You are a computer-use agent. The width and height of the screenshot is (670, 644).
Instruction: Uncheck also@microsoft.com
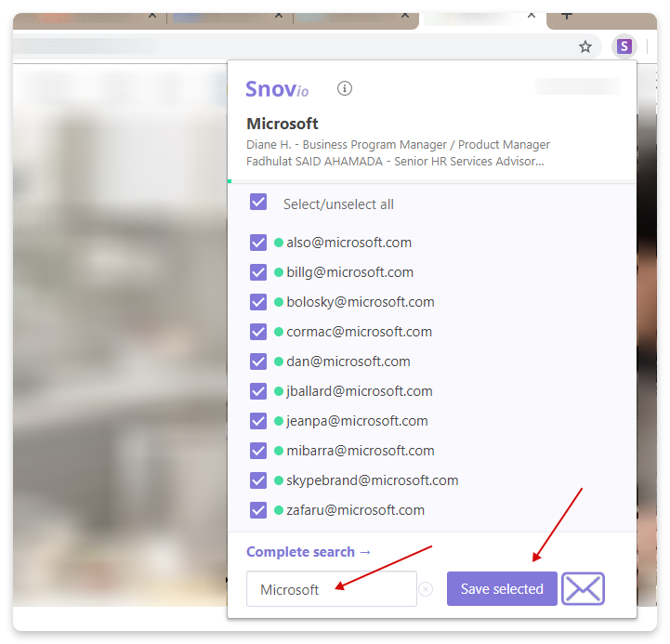tap(258, 243)
